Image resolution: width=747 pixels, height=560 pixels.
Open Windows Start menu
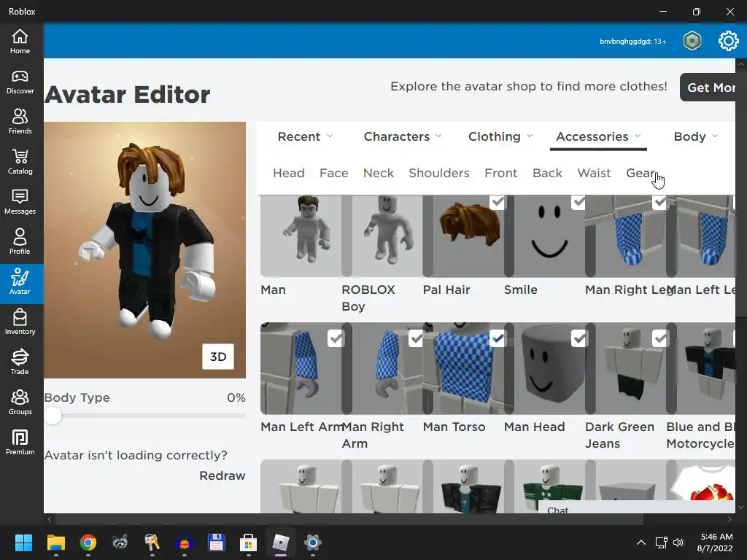click(x=23, y=542)
